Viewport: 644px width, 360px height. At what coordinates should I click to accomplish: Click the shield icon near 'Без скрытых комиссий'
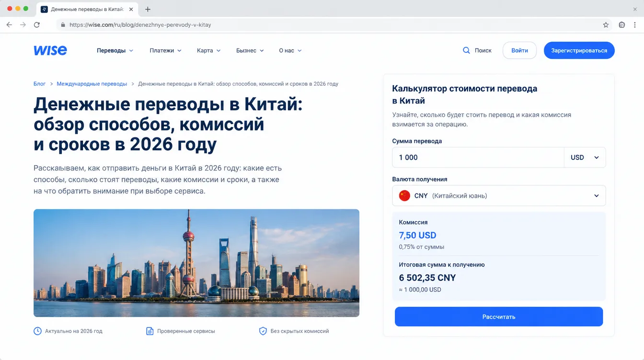[263, 331]
